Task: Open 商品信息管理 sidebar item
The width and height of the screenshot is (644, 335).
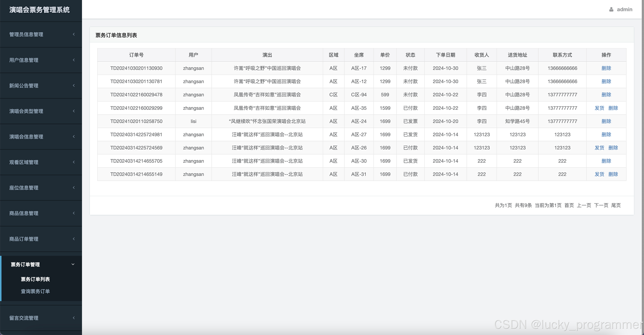Action: click(x=24, y=213)
